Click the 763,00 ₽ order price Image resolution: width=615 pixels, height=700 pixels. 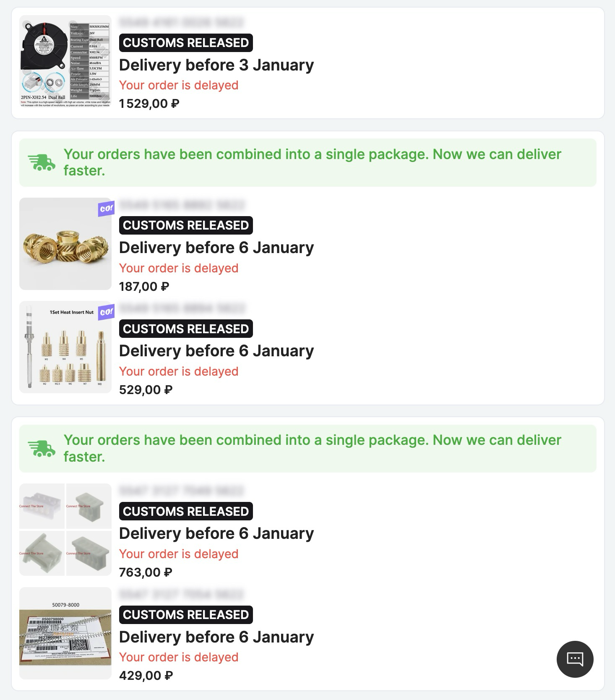(x=146, y=572)
